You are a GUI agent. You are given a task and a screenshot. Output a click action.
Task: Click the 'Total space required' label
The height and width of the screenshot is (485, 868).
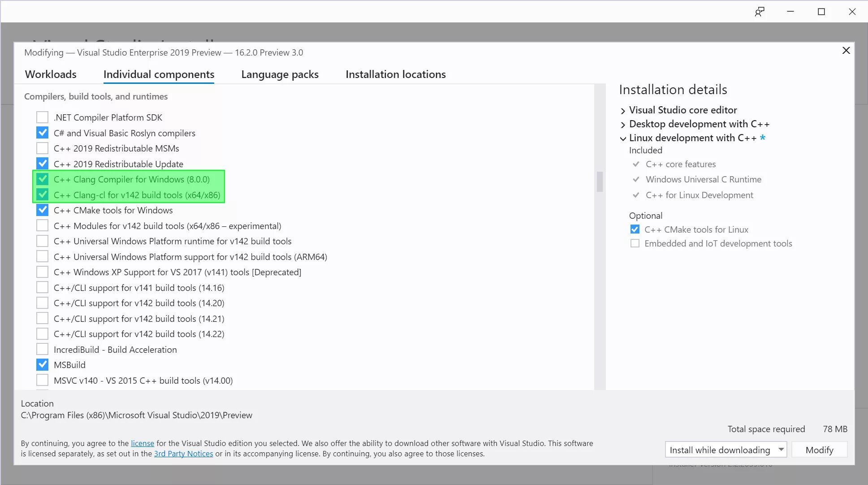click(766, 429)
